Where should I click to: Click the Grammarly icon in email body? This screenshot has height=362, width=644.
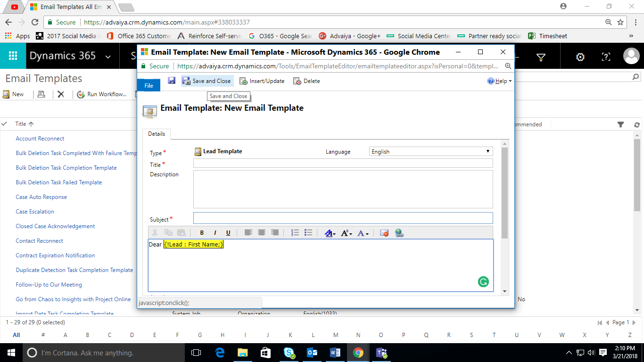click(x=483, y=282)
